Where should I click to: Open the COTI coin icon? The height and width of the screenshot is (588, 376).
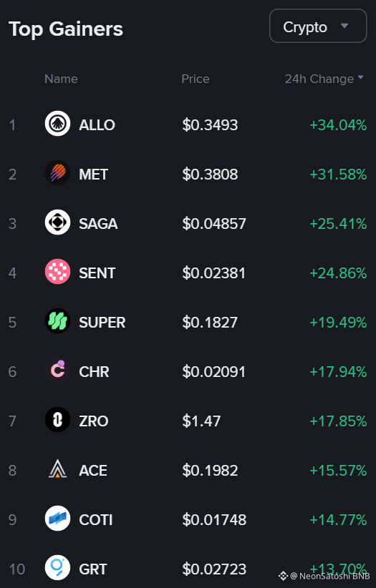pyautogui.click(x=57, y=518)
